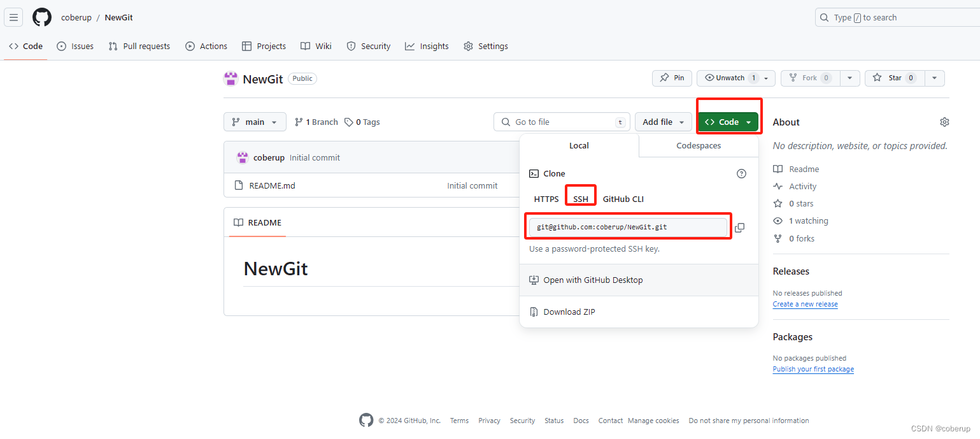Switch to the Codespaces tab
The width and height of the screenshot is (980, 439).
(x=699, y=145)
